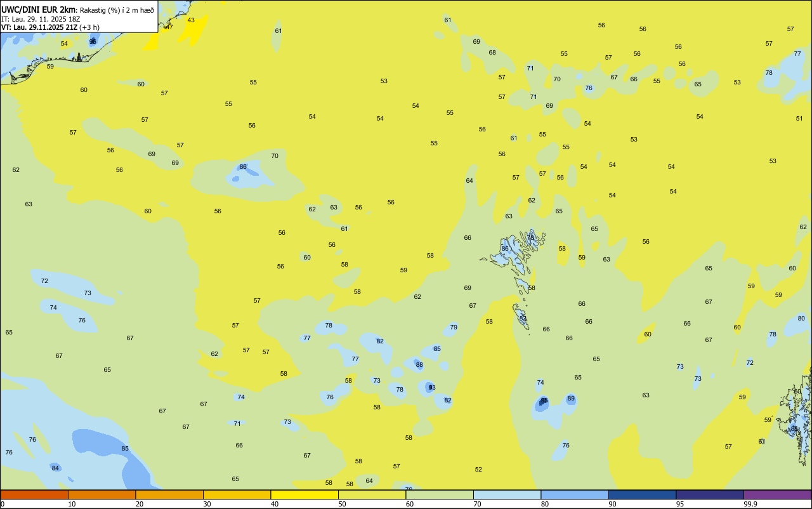Click the humidity value 84 on the map
This screenshot has height=509, width=812.
point(55,468)
